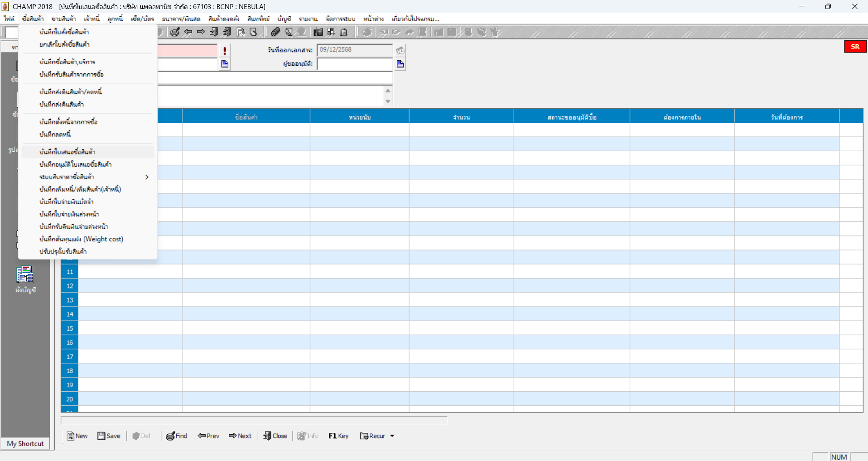
Task: Choose บันทึกอนุมัติใบเสนอซื้อสินค้า from menu
Action: (x=75, y=164)
